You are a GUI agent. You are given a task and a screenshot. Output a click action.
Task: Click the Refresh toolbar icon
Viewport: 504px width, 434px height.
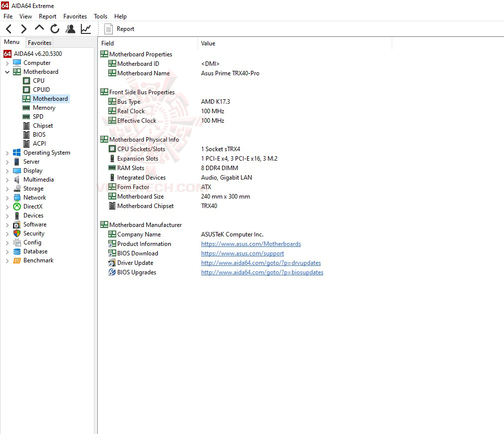pos(55,29)
